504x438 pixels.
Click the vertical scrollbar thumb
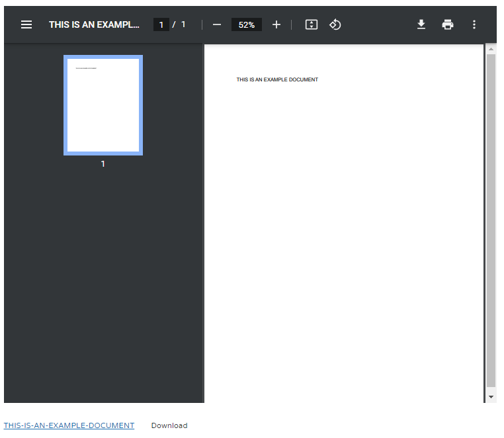pyautogui.click(x=491, y=220)
